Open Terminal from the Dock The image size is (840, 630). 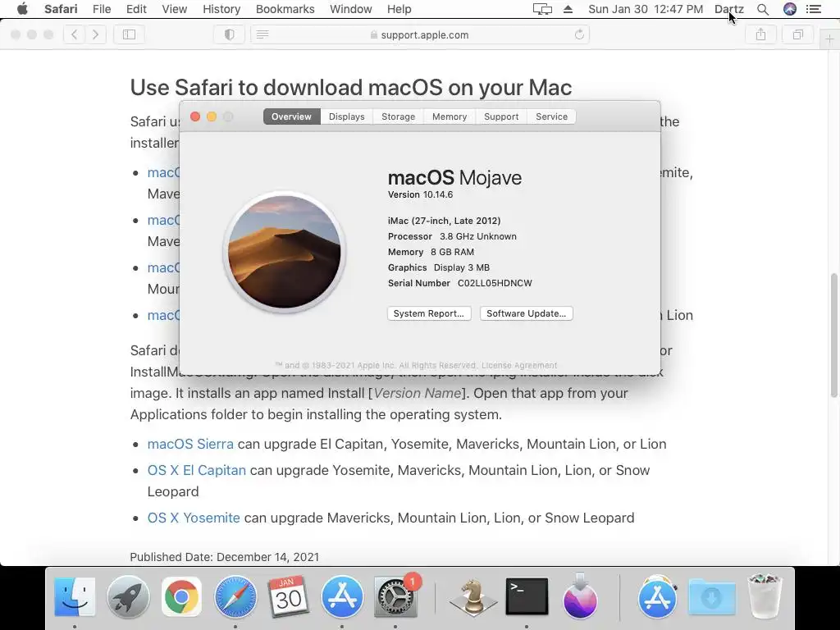(x=527, y=596)
